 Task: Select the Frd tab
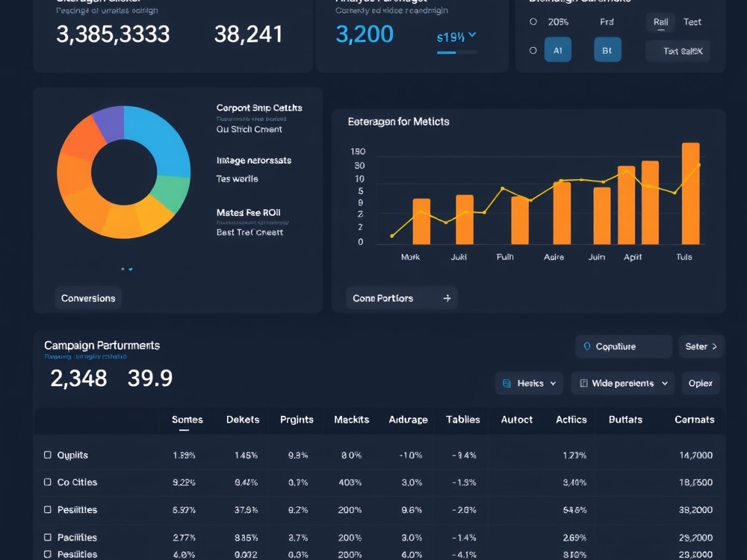pos(607,22)
